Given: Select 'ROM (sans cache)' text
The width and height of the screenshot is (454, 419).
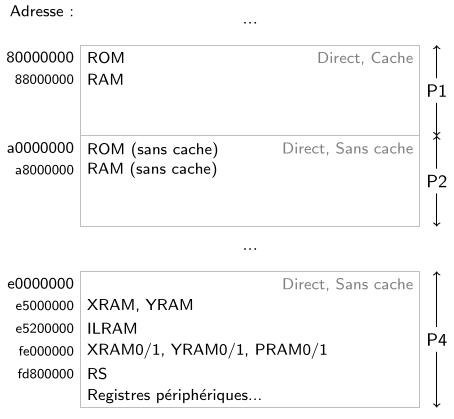Looking at the screenshot, I should 153,149.
